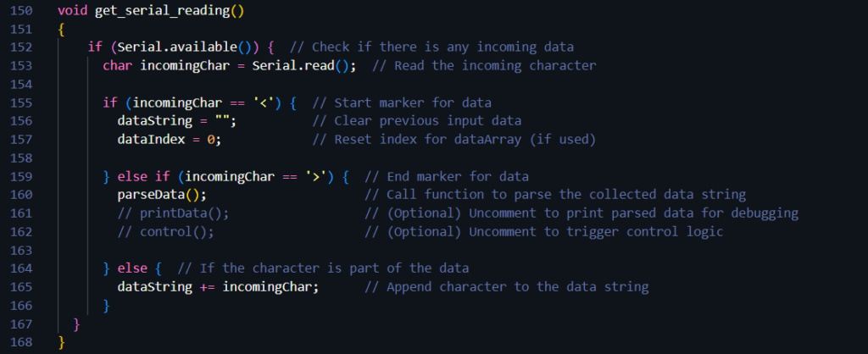Click line number 157 in the gutter
868x354 pixels.
[23, 140]
